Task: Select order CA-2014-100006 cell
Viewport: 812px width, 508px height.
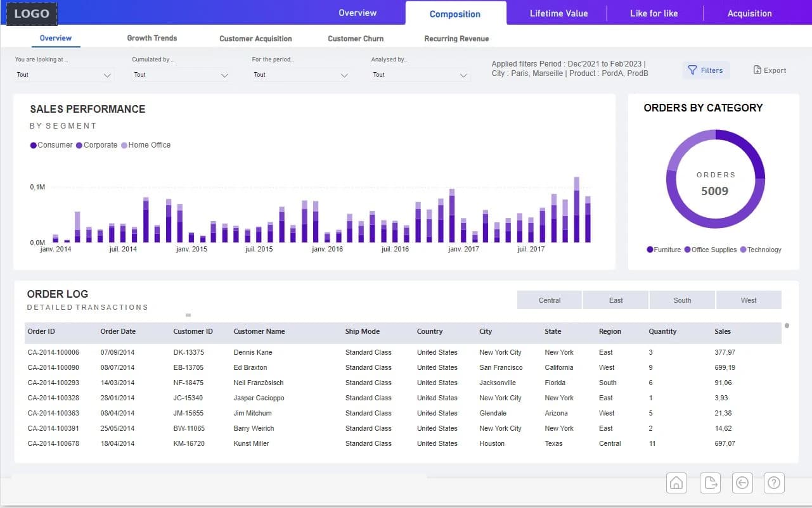Action: pyautogui.click(x=53, y=352)
